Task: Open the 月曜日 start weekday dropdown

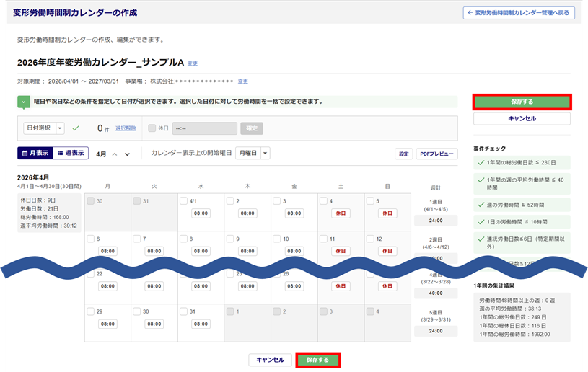Action: tap(266, 153)
